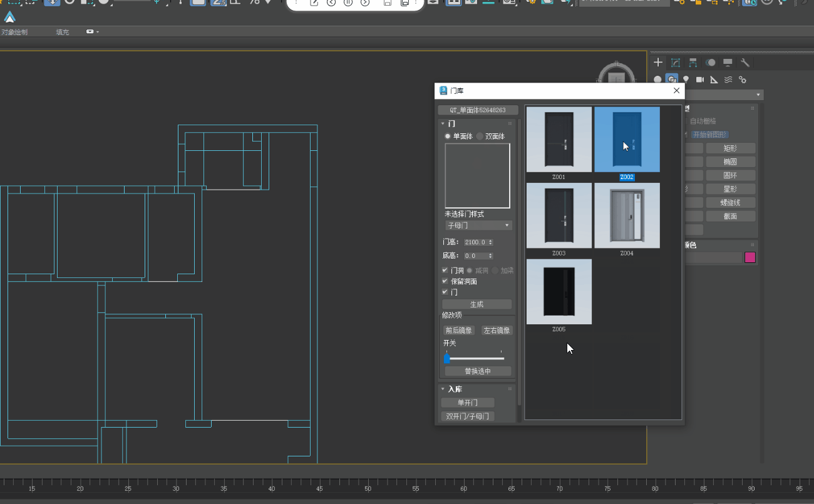Click the object name field beside color swatch

(713, 257)
